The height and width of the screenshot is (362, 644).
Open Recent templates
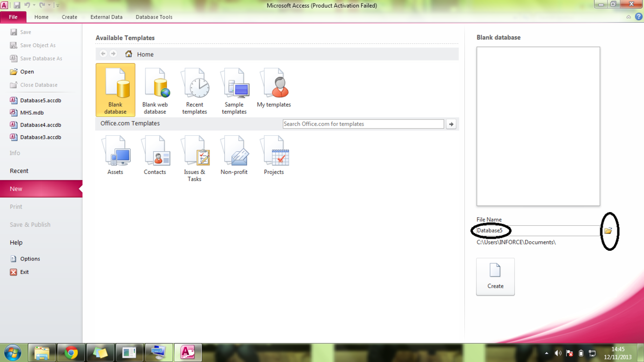tap(195, 90)
